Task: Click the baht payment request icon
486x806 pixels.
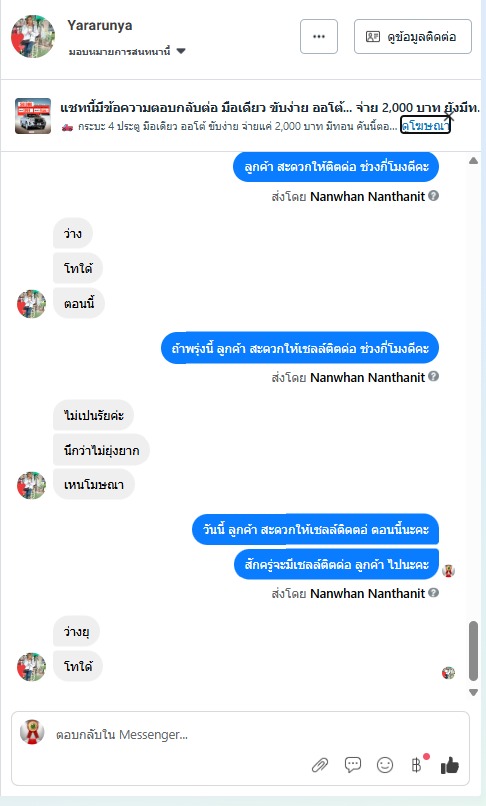Action: point(417,765)
